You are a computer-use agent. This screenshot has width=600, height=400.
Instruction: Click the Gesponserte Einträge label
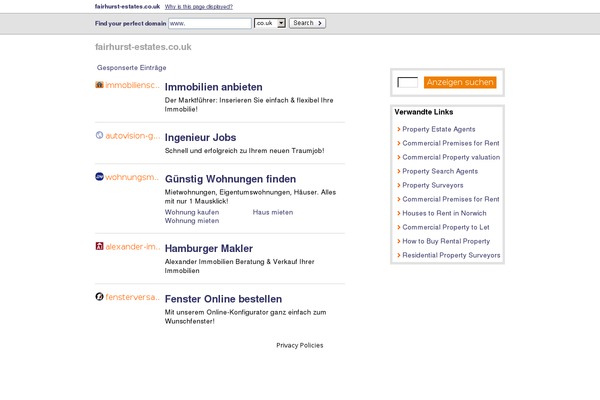click(132, 68)
